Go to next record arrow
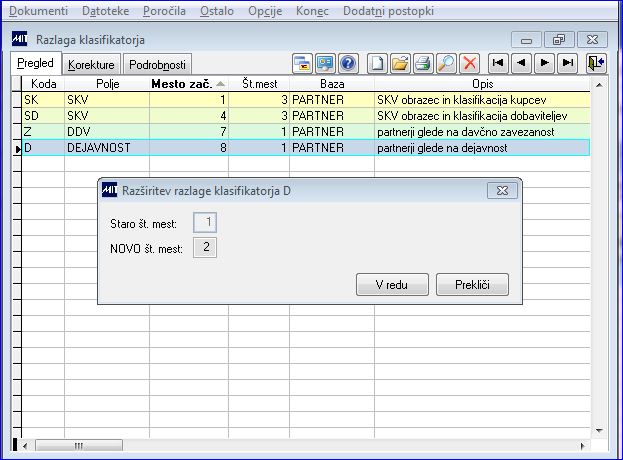The height and width of the screenshot is (460, 623). click(544, 63)
